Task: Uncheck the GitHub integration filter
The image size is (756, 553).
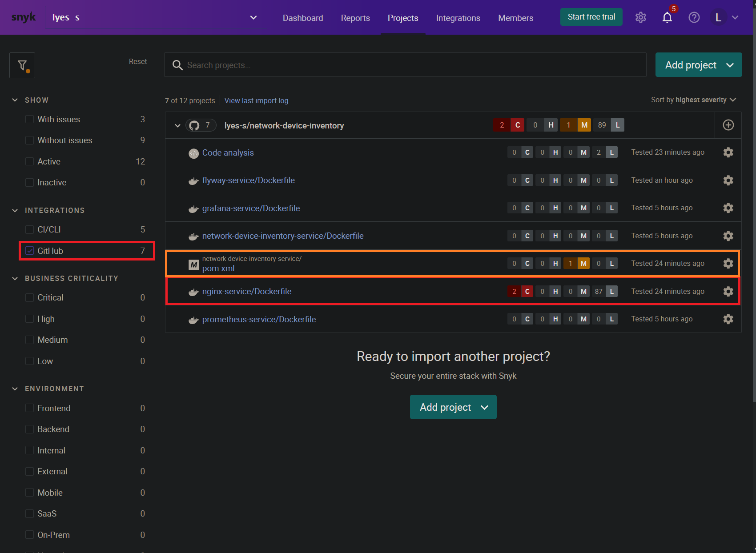Action: 30,251
